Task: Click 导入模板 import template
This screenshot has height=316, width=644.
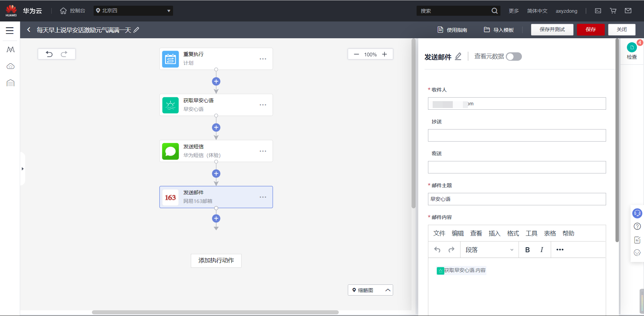Action: (x=499, y=30)
